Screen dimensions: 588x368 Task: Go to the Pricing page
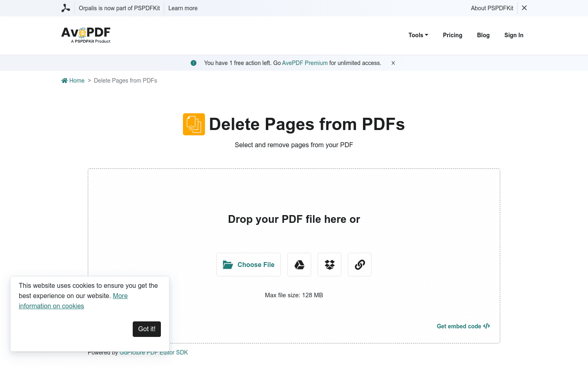pos(452,35)
